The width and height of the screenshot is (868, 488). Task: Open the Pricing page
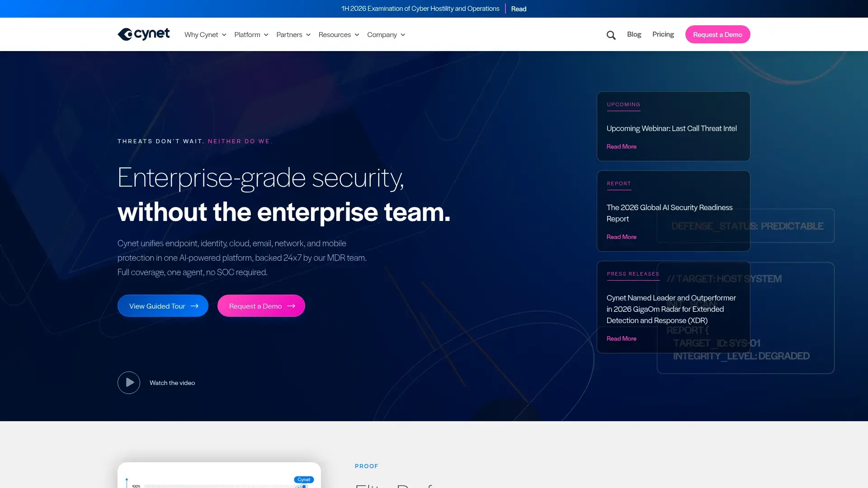click(x=663, y=34)
